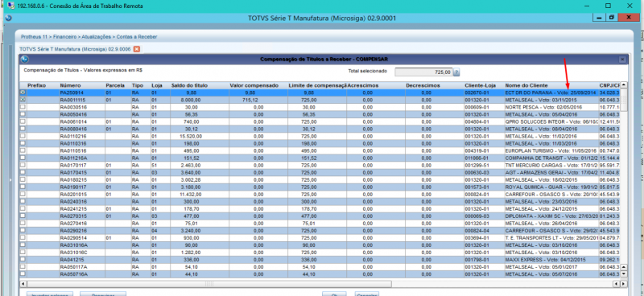The image size is (644, 296).
Task: Uncheck the RA0011115 row checkbox
Action: (23, 100)
